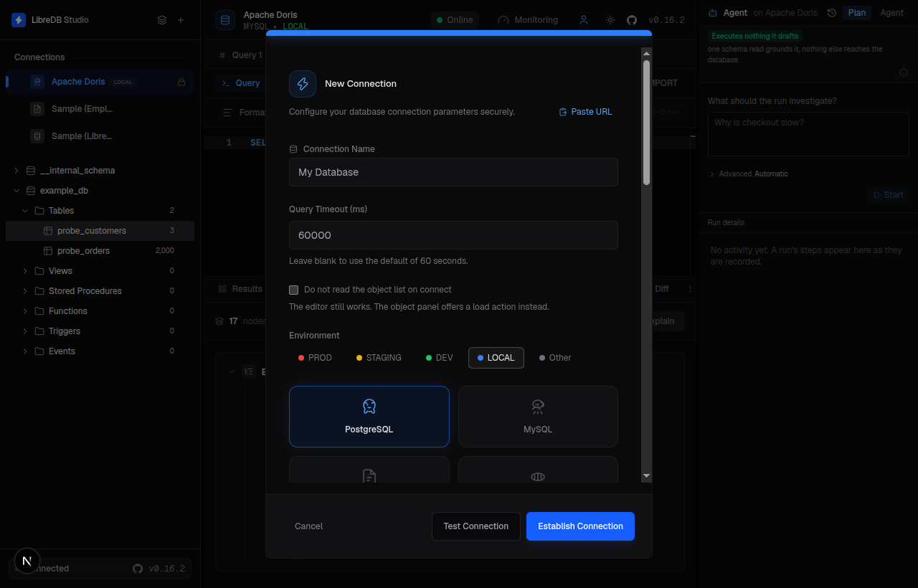The width and height of the screenshot is (918, 588).
Task: Expand the Advanced Automatic section
Action: click(x=748, y=174)
